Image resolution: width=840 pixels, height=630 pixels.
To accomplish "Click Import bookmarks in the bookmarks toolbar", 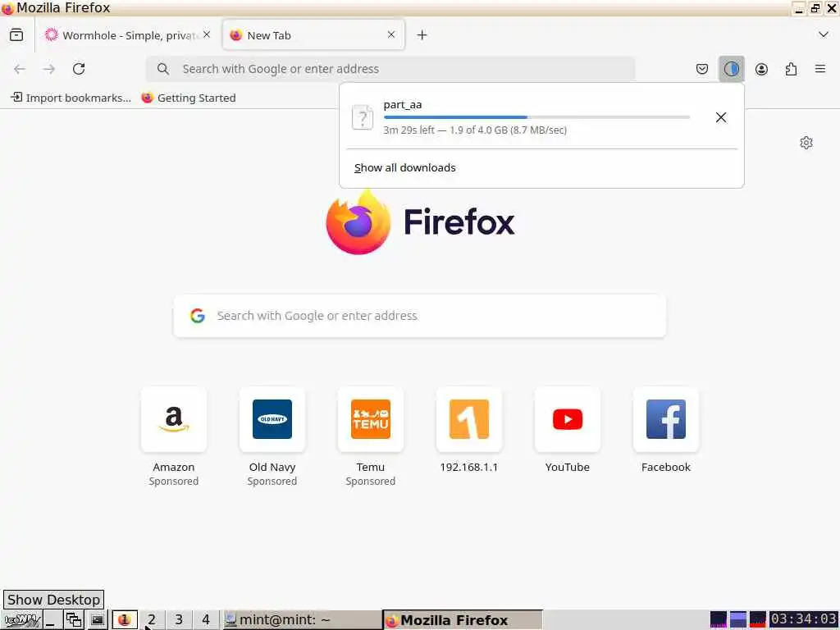I will click(71, 98).
